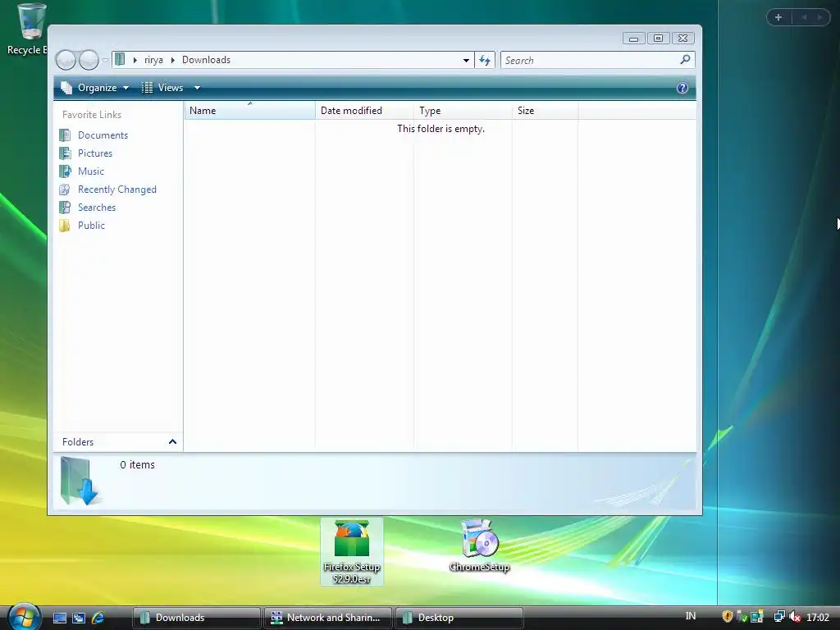Click the Windows Start orb
The width and height of the screenshot is (840, 630).
pyautogui.click(x=24, y=617)
